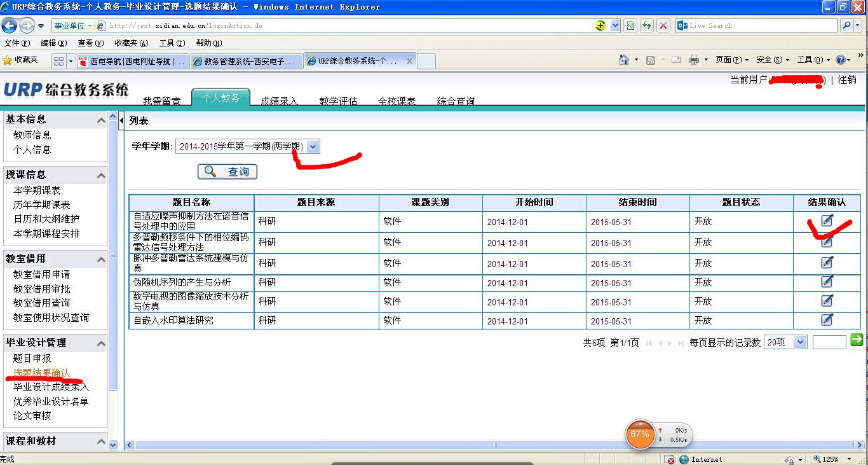The width and height of the screenshot is (868, 465).
Task: Click the 注销 logout link
Action: point(847,80)
